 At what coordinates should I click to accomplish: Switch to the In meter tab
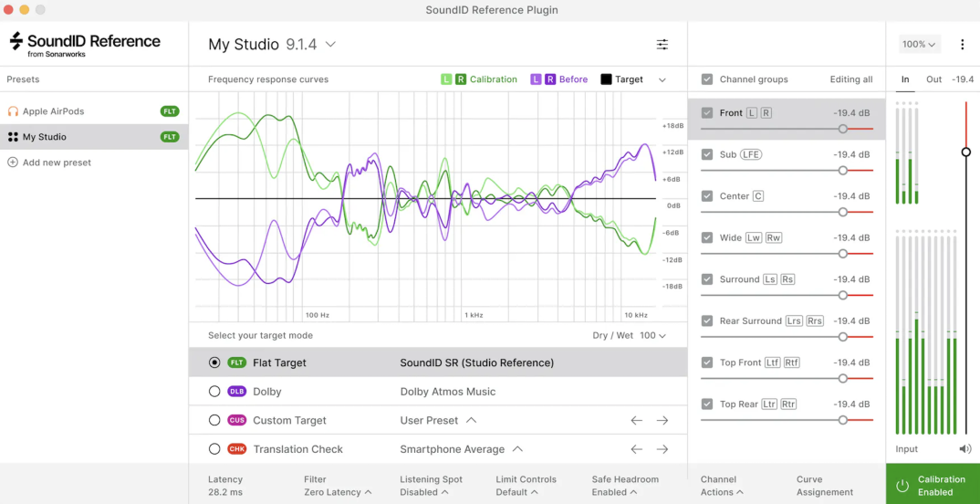coord(905,79)
